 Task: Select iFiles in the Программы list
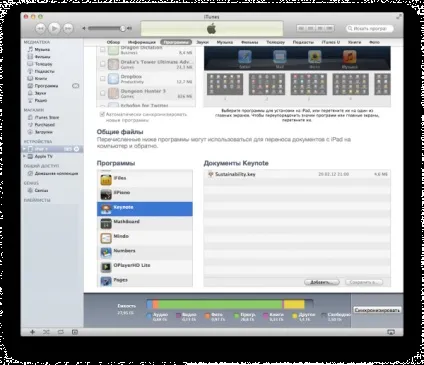pos(145,180)
